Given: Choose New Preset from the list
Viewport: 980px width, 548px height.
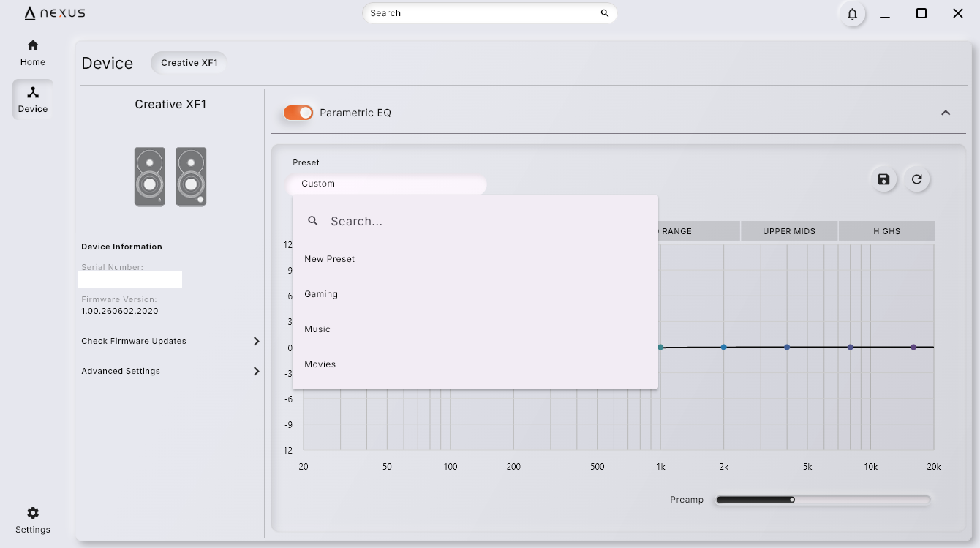Looking at the screenshot, I should click(475, 259).
